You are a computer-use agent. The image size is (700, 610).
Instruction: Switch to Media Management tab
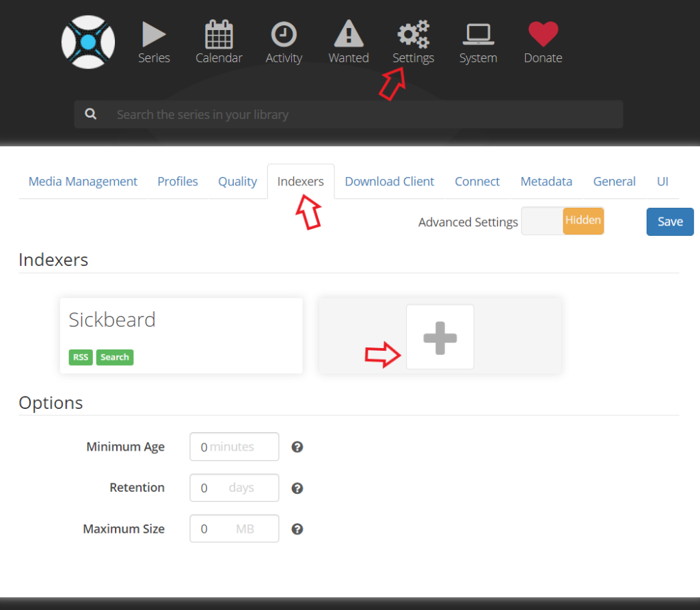83,181
